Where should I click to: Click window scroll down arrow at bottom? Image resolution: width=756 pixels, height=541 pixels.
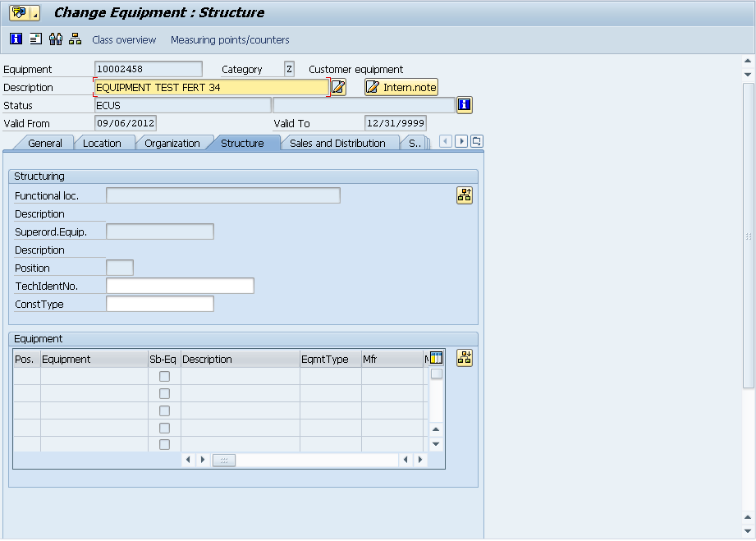tap(748, 531)
